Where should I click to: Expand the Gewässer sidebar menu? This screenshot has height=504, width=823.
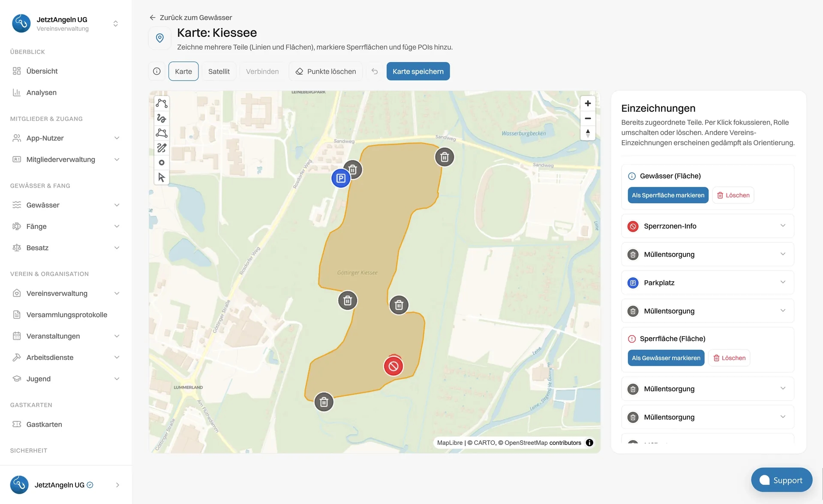[66, 205]
